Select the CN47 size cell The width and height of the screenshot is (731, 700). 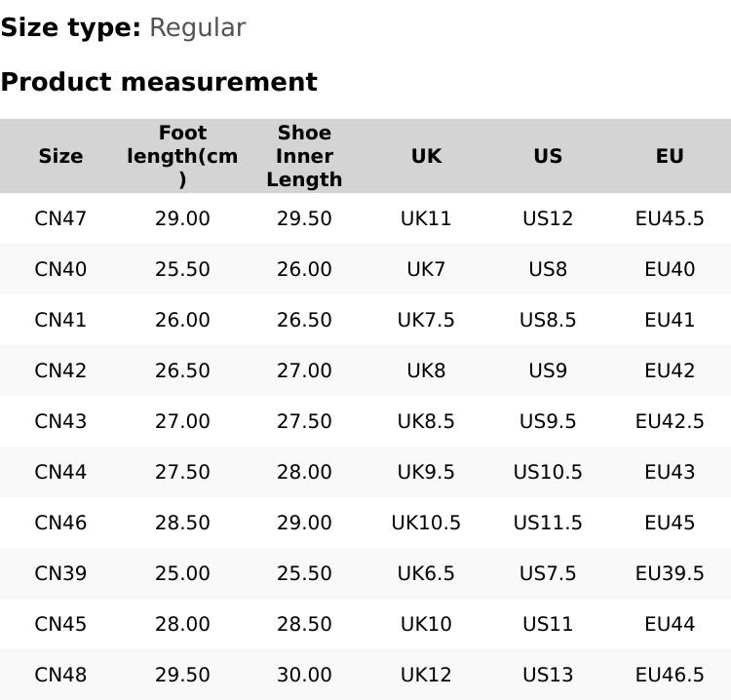60,218
